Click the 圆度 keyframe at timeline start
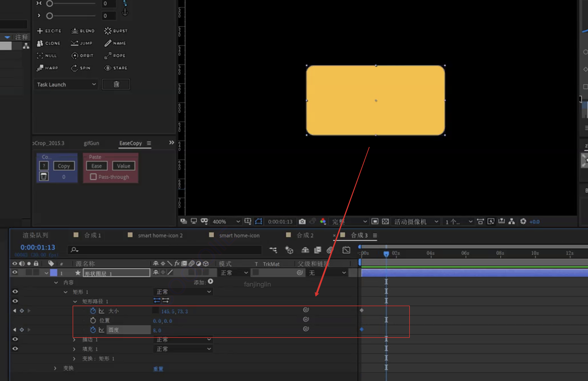 point(362,329)
